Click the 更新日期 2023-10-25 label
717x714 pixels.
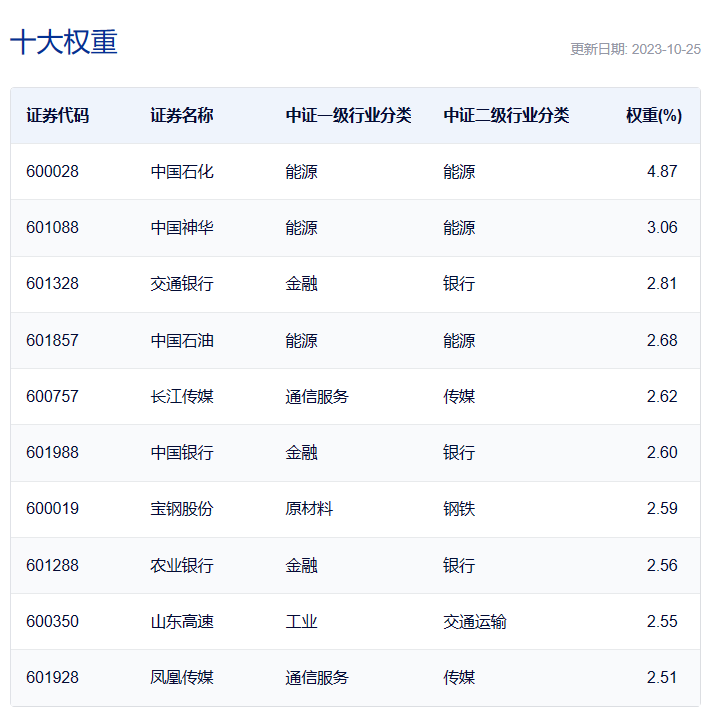coord(635,49)
